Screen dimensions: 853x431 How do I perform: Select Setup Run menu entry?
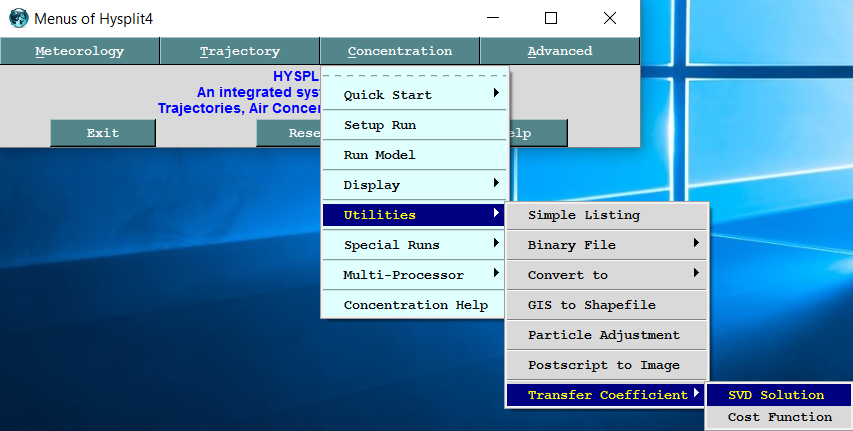click(x=415, y=125)
